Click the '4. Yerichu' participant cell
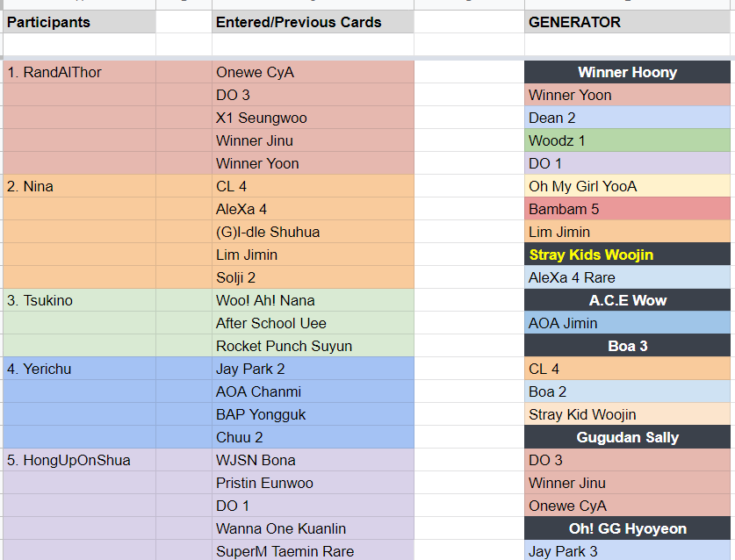The width and height of the screenshot is (735, 560). (x=79, y=369)
